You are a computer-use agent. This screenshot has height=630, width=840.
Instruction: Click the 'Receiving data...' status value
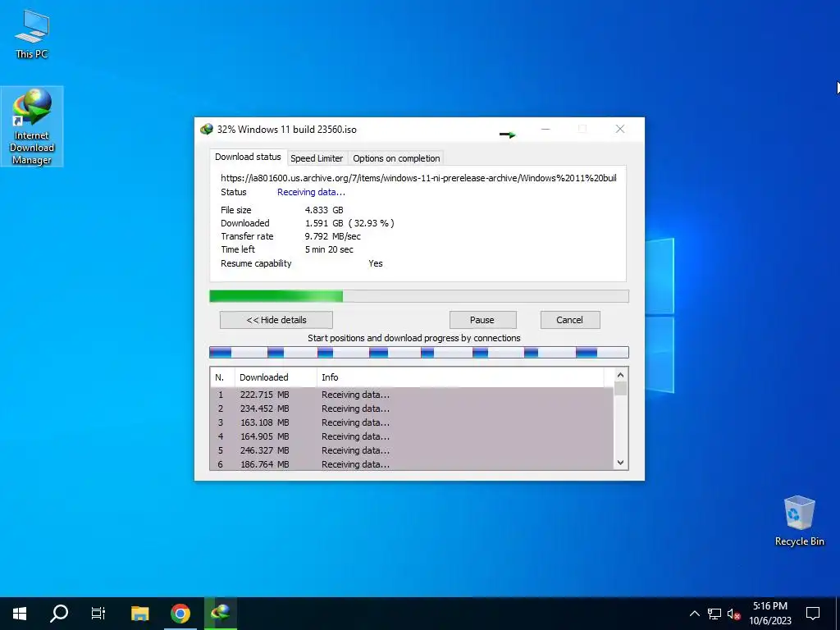point(311,192)
